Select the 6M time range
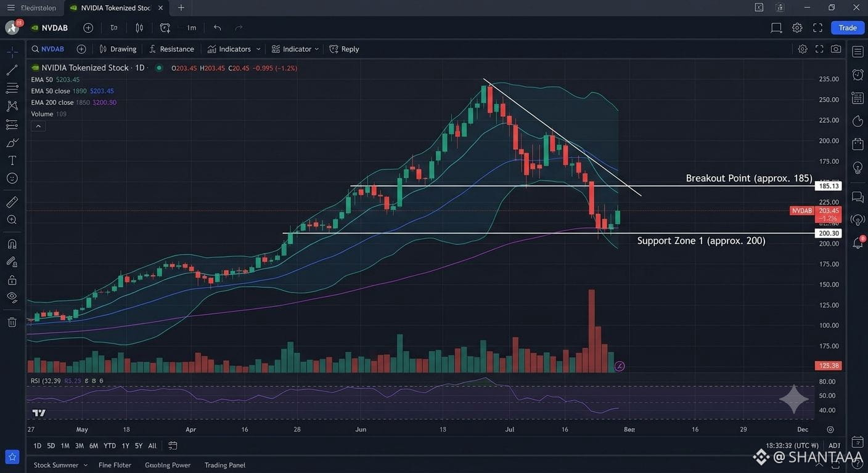Viewport: 868px width, 473px height. (94, 445)
